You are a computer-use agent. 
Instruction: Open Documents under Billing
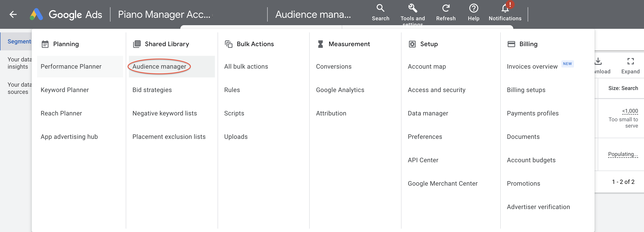(x=523, y=137)
